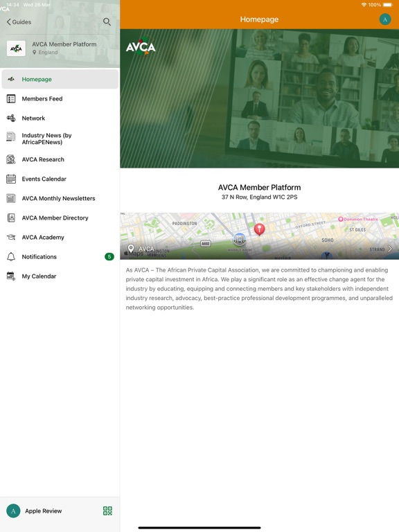Tap the Apple Review account name
Viewport: 399px width, 532px height.
click(44, 511)
